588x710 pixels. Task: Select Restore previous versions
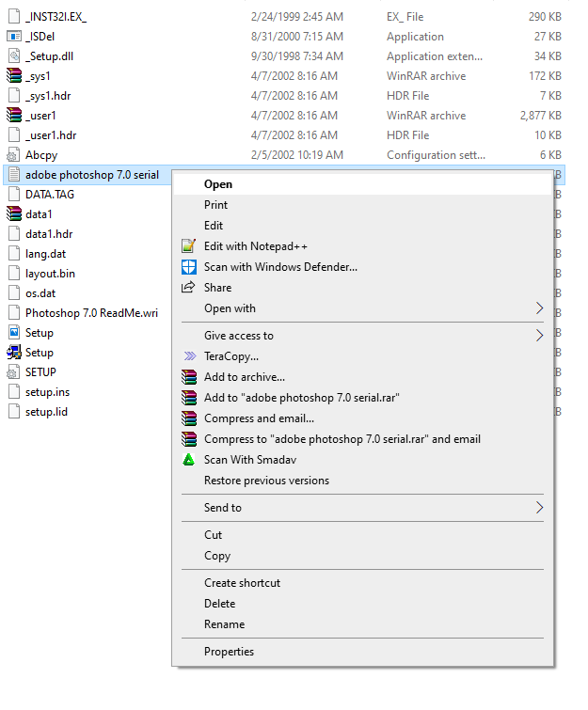pyautogui.click(x=362, y=480)
